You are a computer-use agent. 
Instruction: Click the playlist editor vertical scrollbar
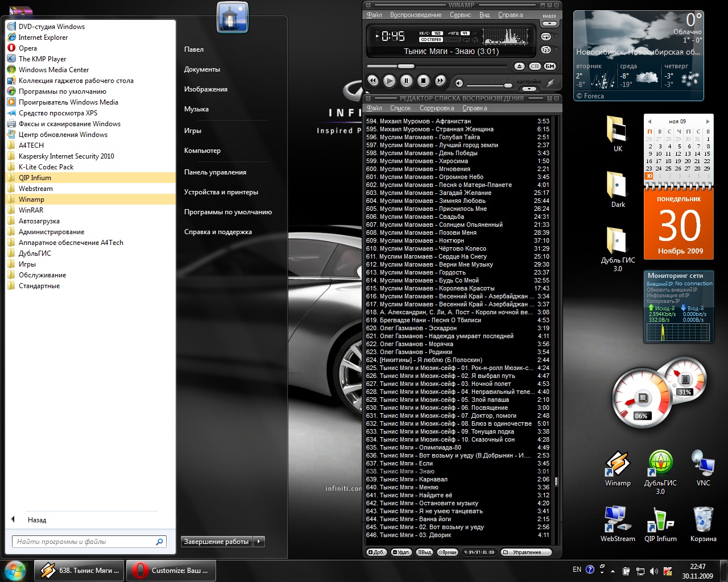pos(556,330)
